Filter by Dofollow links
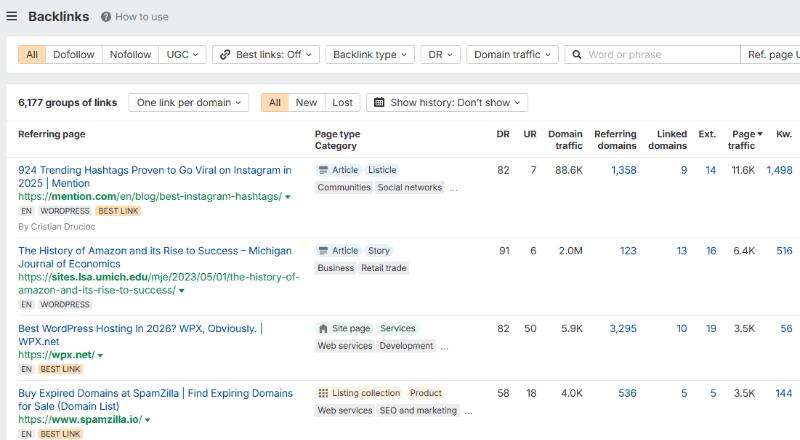The image size is (800, 440). [x=74, y=55]
